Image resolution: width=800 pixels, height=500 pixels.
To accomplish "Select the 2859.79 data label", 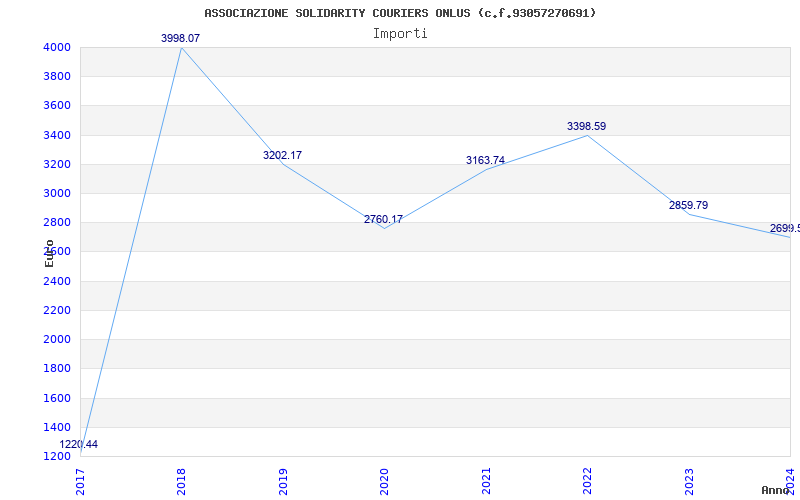I will [689, 205].
